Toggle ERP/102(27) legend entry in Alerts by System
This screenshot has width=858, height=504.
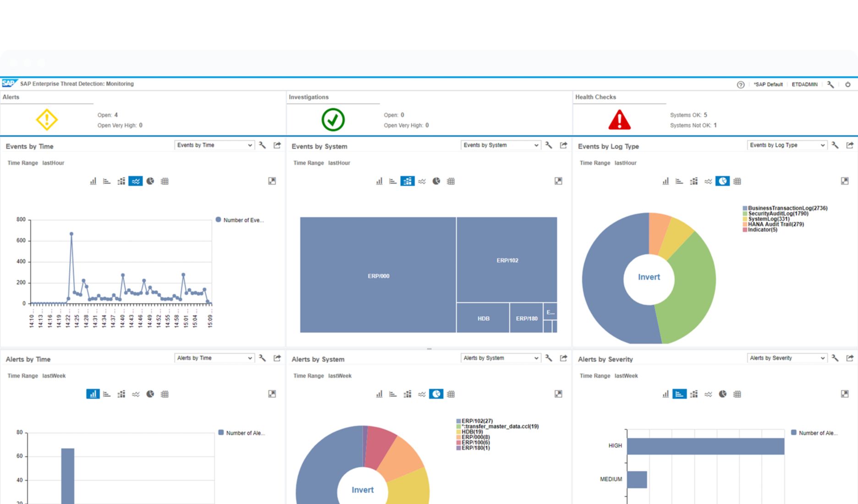477,421
